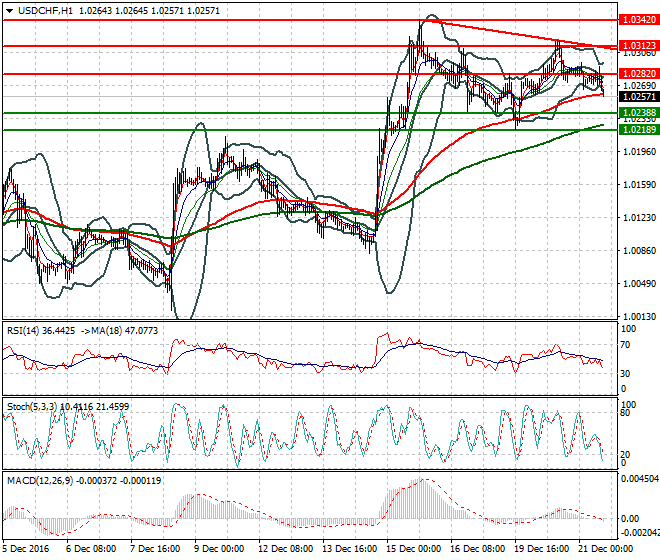Click the MACD 0.00 zero-level scale value
This screenshot has width=660, height=560.
[x=630, y=519]
